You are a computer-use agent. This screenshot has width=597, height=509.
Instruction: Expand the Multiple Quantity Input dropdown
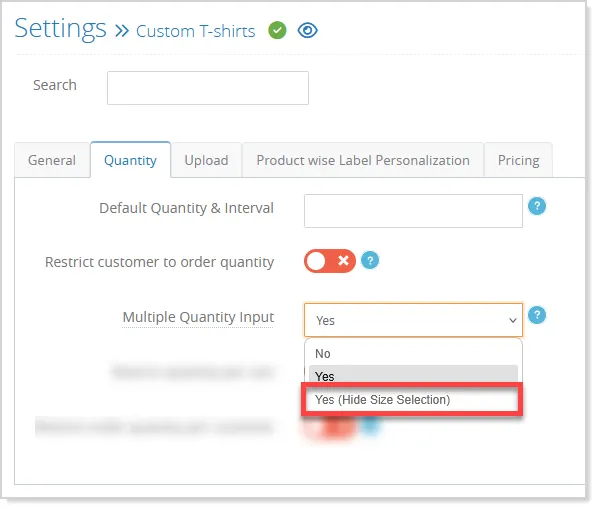[x=413, y=321]
